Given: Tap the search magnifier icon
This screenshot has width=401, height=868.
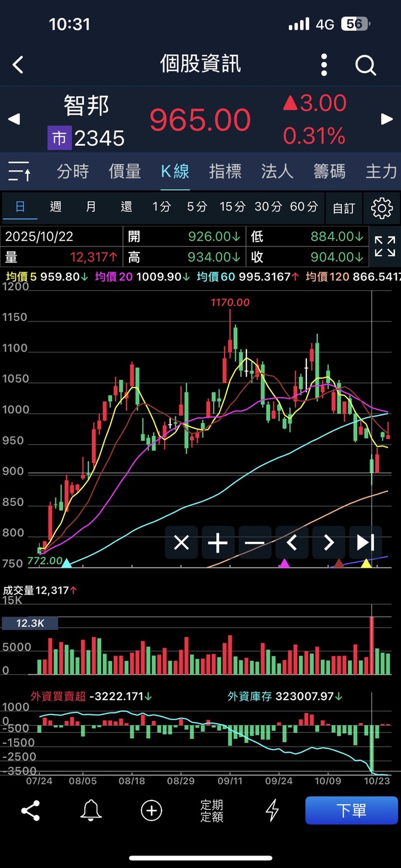Looking at the screenshot, I should [366, 65].
